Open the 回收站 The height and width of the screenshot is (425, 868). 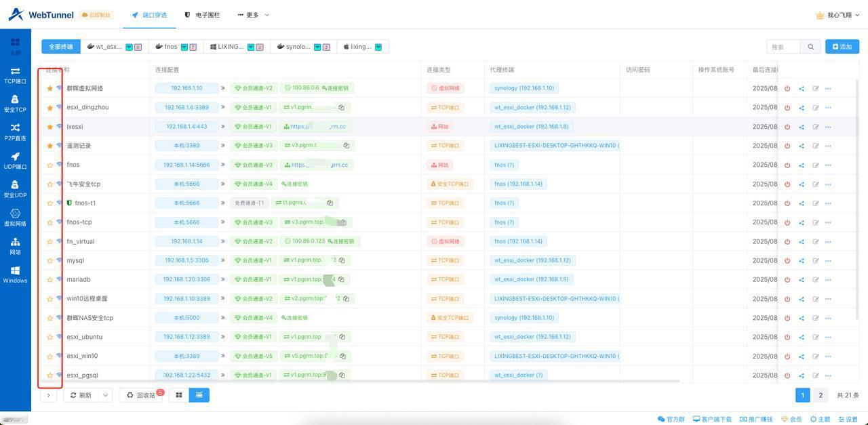point(141,395)
